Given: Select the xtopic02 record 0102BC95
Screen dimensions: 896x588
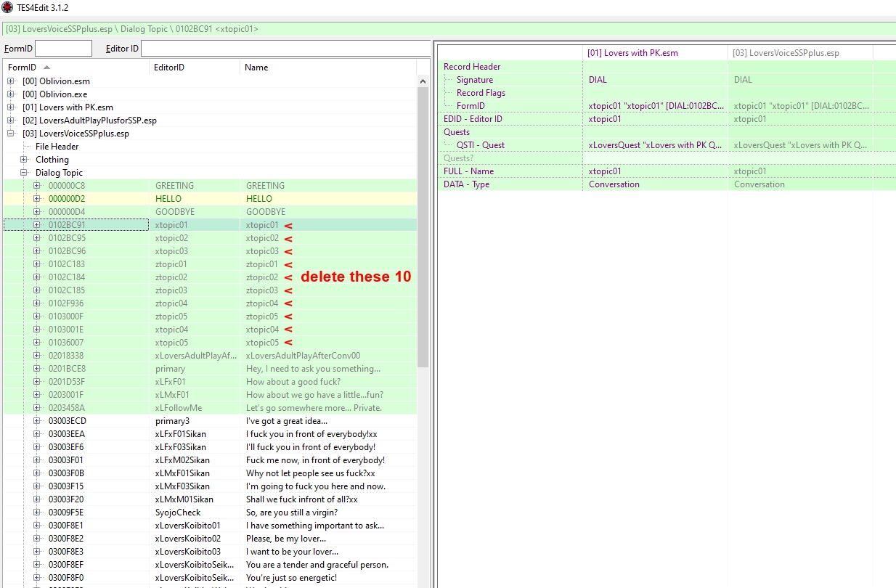Looking at the screenshot, I should (x=210, y=238).
